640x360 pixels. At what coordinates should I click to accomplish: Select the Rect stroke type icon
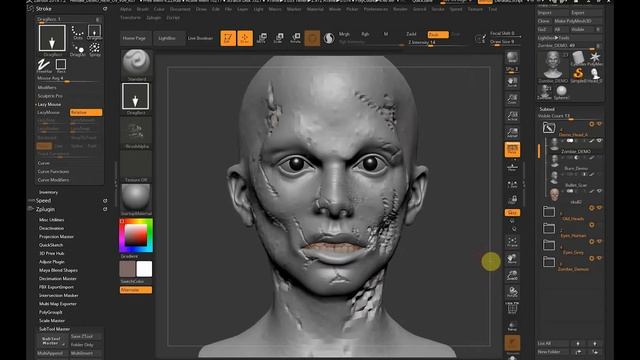click(61, 66)
